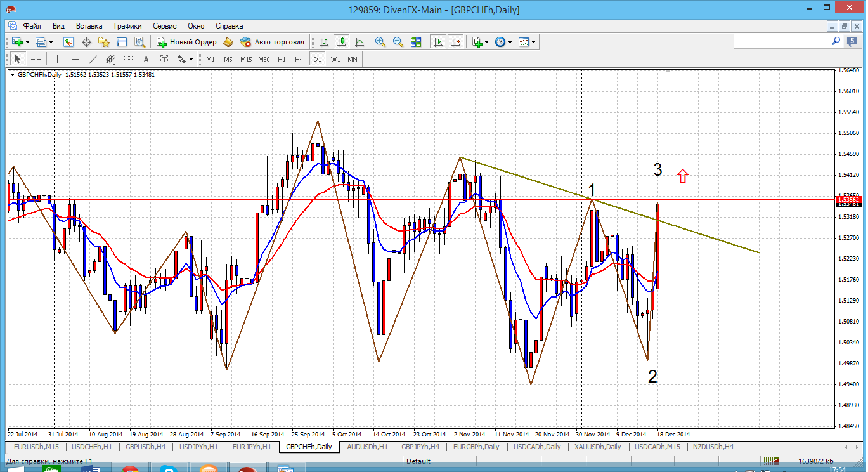Image resolution: width=868 pixels, height=472 pixels.
Task: Click the New Order button (Новый Ордер)
Action: 187,42
